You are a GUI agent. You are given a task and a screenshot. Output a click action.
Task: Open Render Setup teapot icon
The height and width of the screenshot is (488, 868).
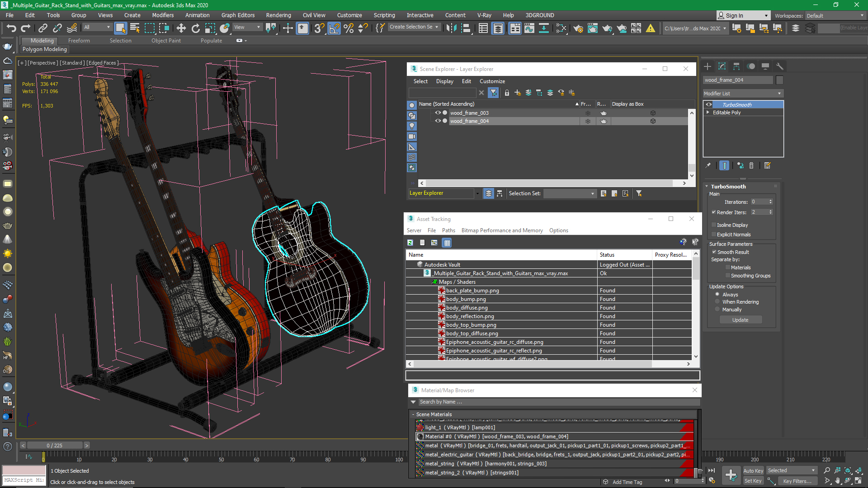[578, 28]
